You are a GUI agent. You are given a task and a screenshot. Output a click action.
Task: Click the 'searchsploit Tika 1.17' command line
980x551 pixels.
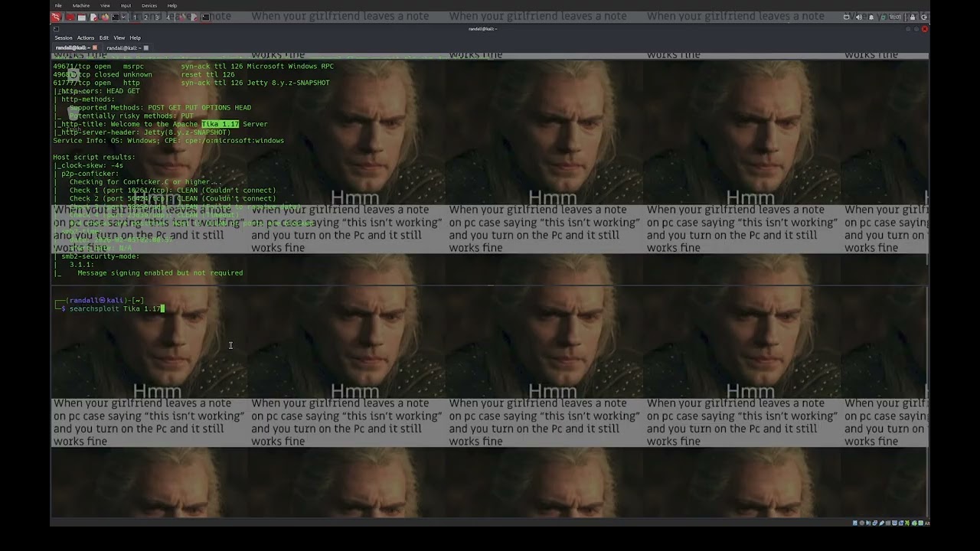(116, 308)
